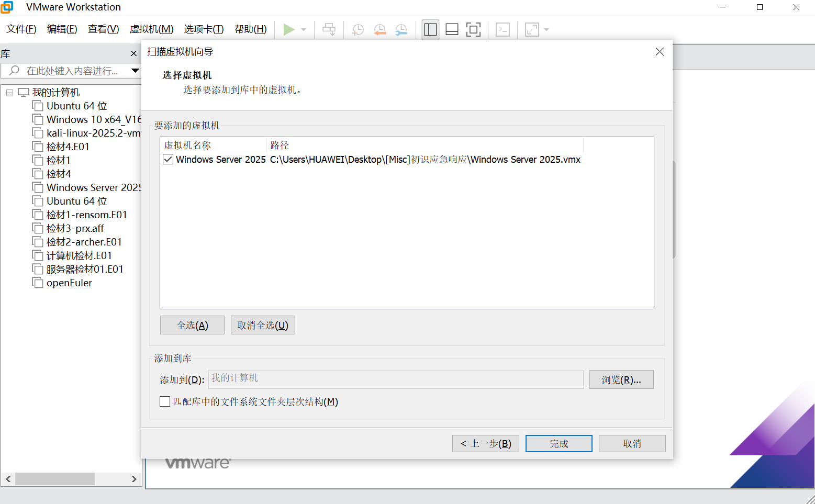Take a snapshot using the clock-plus toolbar icon
Screen dimensions: 815x504
pos(358,30)
